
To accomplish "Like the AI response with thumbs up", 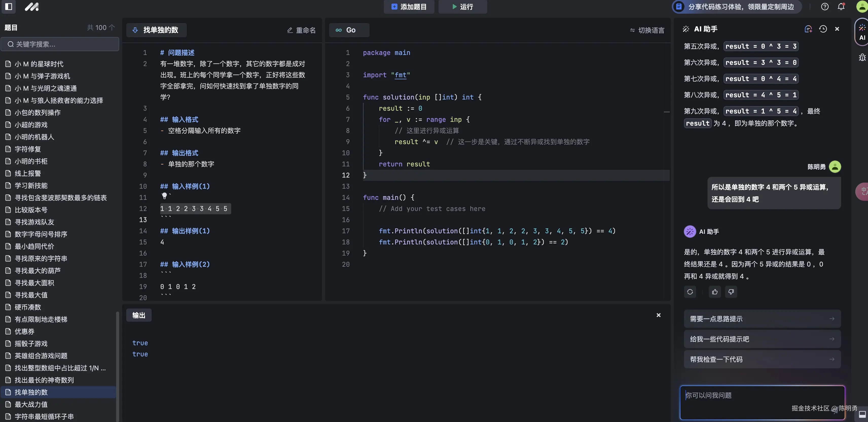I will coord(715,292).
